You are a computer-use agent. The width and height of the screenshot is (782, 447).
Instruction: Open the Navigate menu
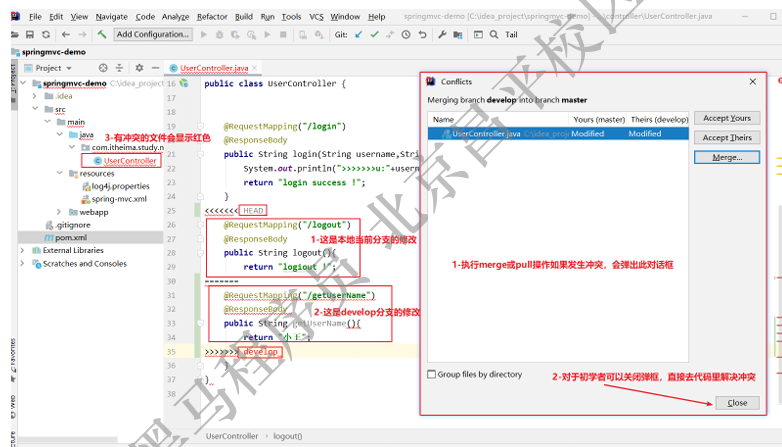point(112,16)
